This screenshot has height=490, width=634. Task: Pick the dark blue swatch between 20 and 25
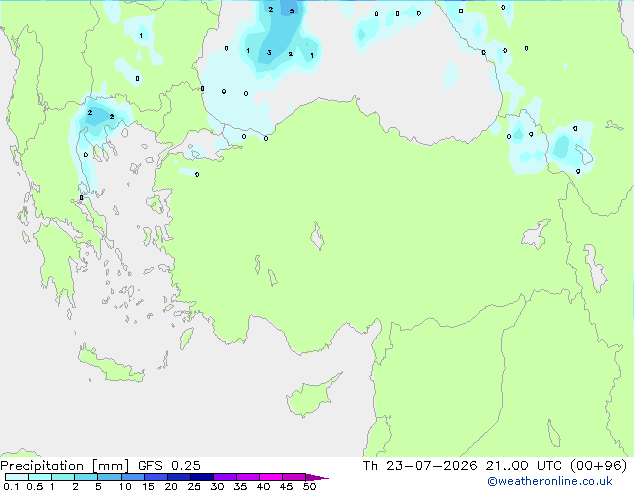point(179,477)
